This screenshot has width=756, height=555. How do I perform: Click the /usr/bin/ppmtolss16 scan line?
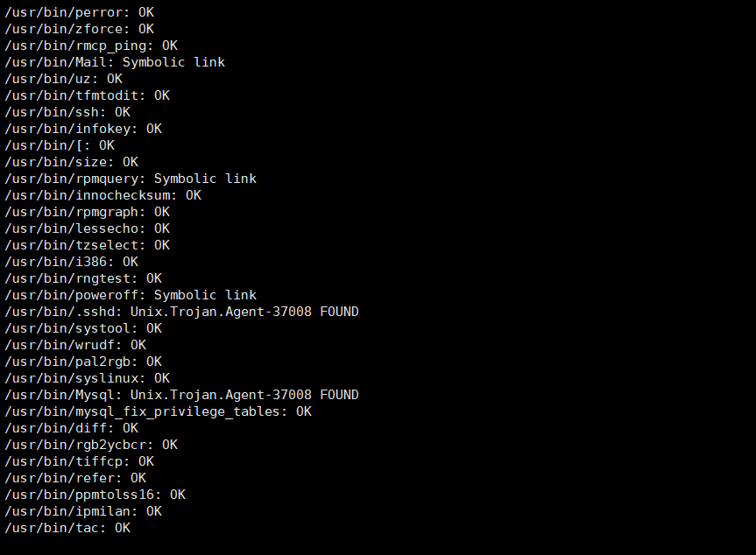(x=95, y=495)
